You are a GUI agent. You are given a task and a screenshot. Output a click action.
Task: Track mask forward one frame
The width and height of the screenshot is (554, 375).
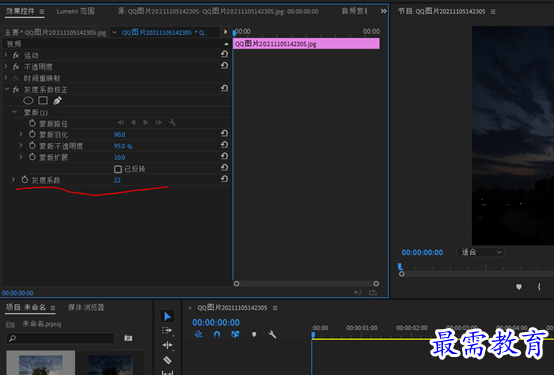pos(159,123)
